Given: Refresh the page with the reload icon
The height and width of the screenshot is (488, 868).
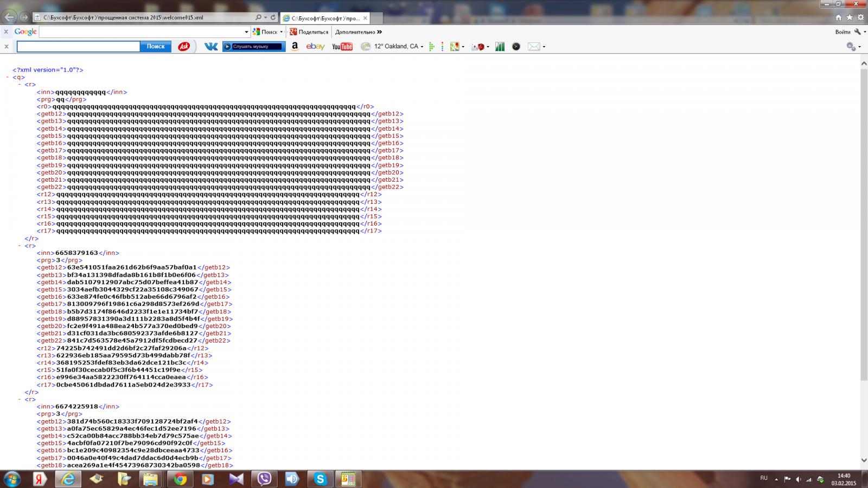Looking at the screenshot, I should pyautogui.click(x=273, y=17).
